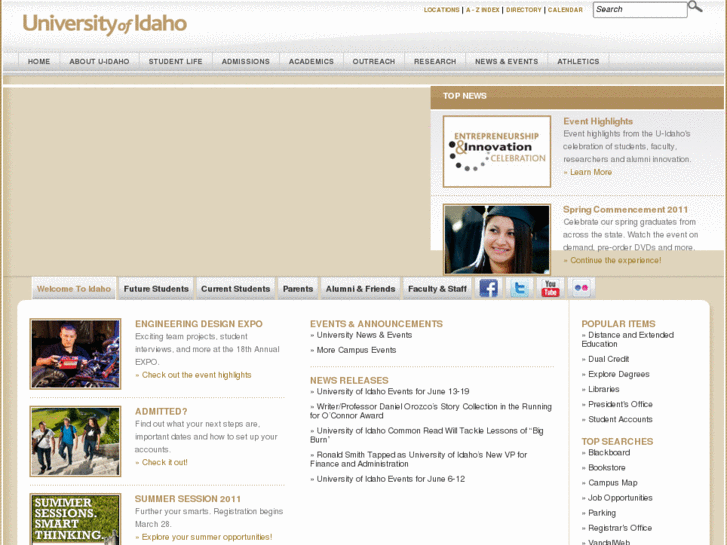Screen dimensions: 727x545
Task: Switch to Parents tab
Action: [x=298, y=289]
